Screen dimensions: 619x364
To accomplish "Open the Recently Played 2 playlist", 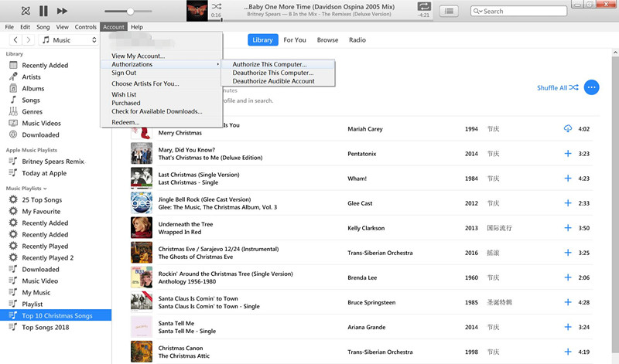I will (x=48, y=258).
